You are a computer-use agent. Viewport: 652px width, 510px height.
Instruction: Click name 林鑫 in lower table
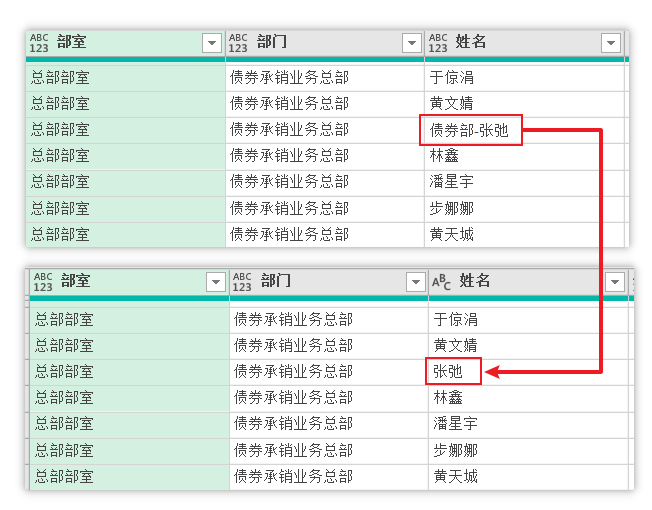tap(448, 398)
